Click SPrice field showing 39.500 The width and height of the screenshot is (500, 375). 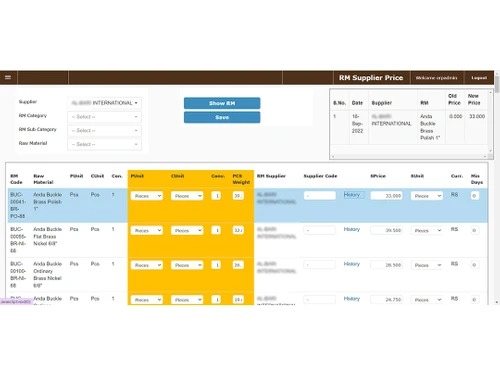click(x=386, y=230)
